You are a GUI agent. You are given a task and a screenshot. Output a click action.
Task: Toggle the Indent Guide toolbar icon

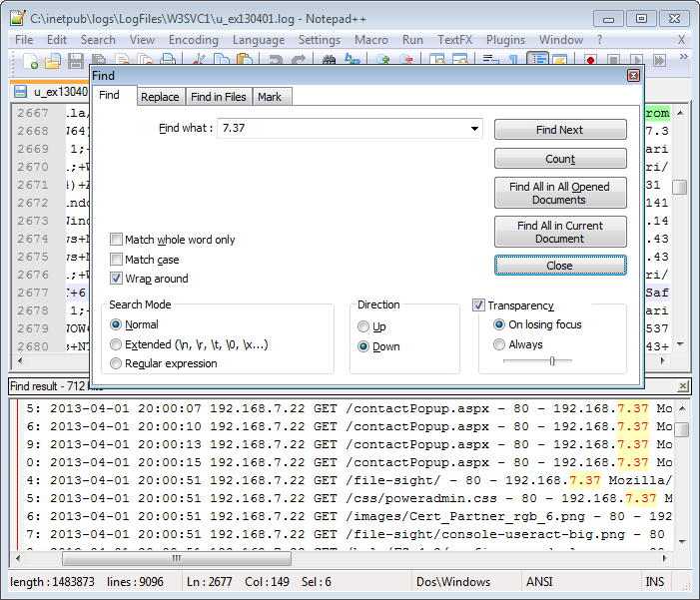pyautogui.click(x=537, y=60)
